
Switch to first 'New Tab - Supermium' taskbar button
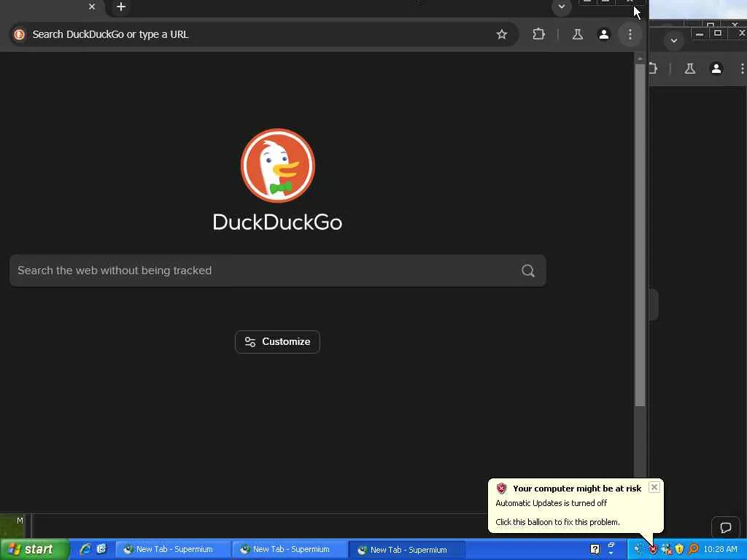(173, 550)
